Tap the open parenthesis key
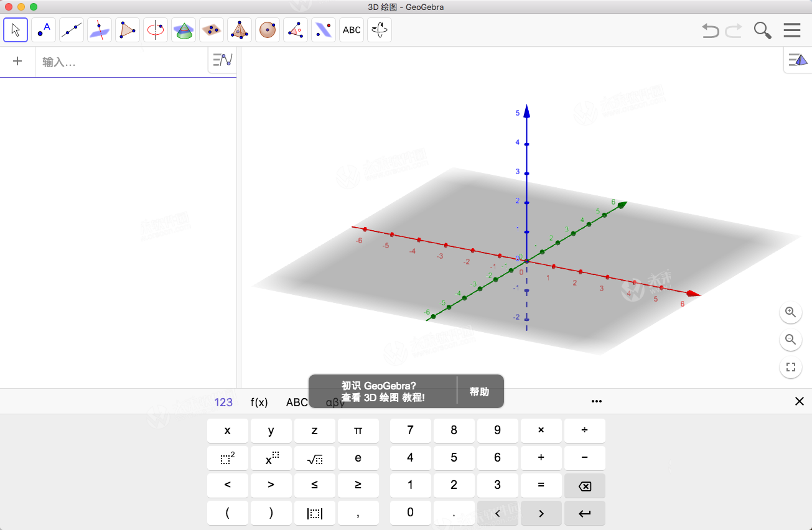Viewport: 812px width, 530px height. (228, 513)
